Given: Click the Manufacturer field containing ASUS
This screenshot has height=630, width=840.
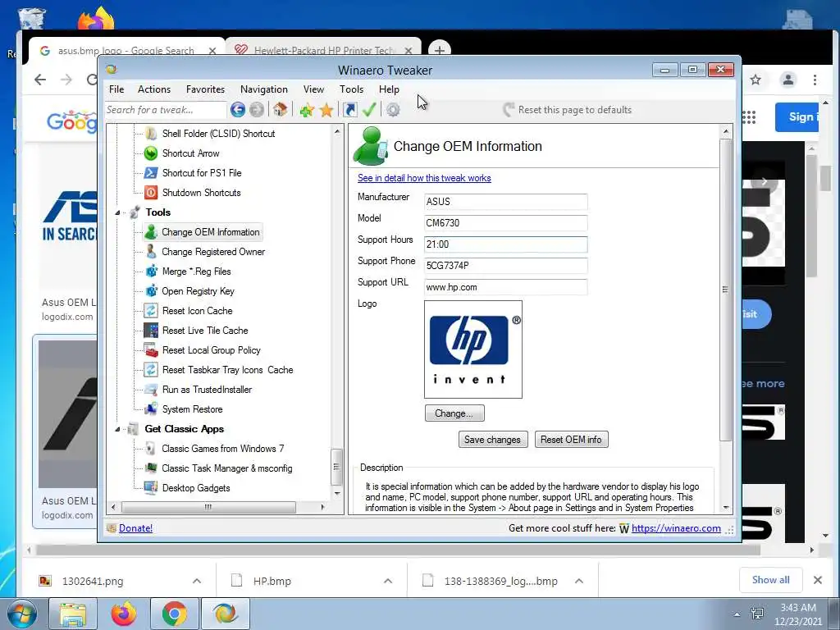Looking at the screenshot, I should pyautogui.click(x=505, y=202).
